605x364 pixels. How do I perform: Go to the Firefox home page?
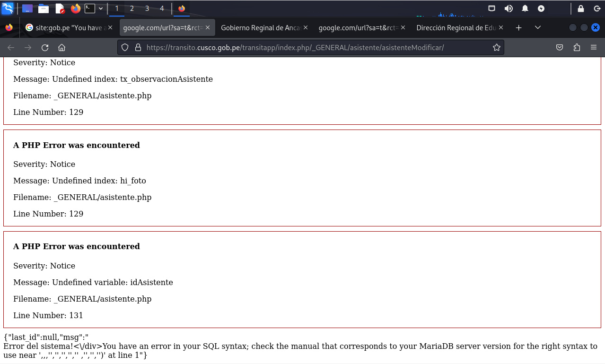pyautogui.click(x=61, y=47)
